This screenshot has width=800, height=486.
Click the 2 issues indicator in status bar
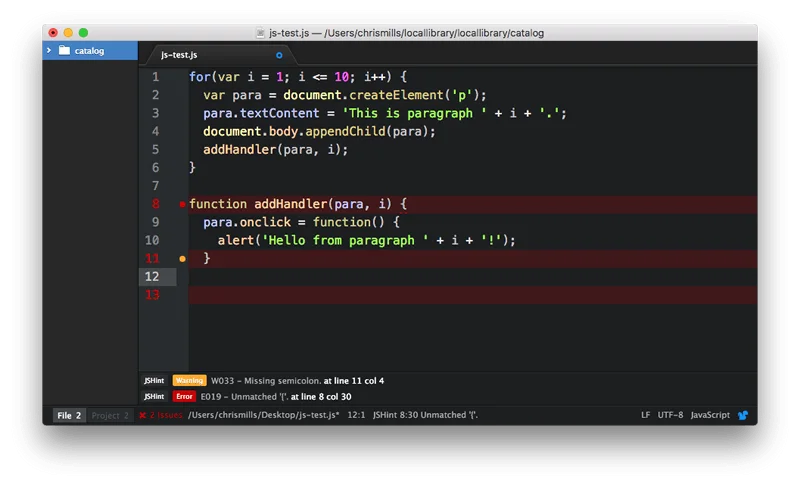pyautogui.click(x=160, y=415)
